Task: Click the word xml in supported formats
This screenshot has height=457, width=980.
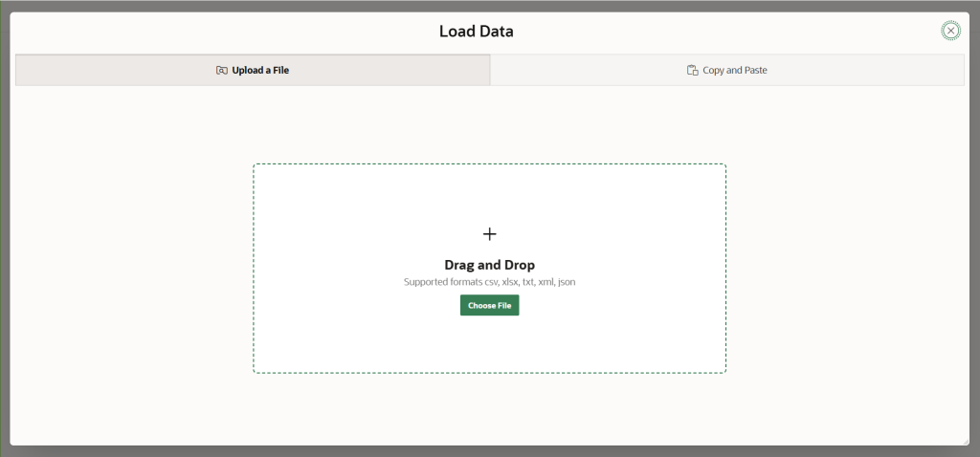Action: click(x=546, y=282)
